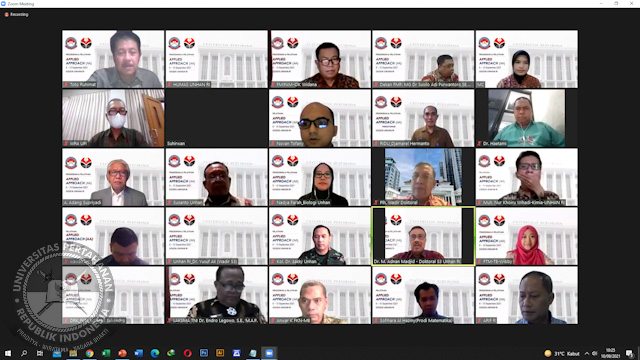The image size is (640, 360).
Task: Select the active Zoom taskbar icon
Action: point(269,353)
